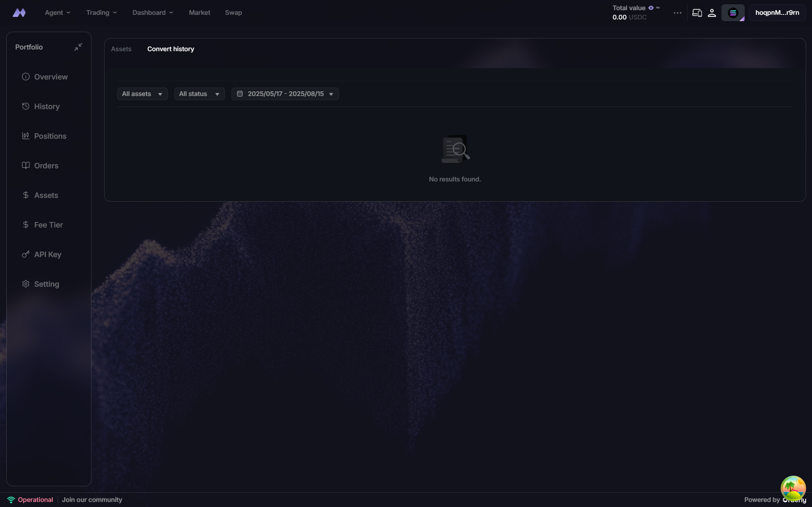Expand the Trading menu in navbar

point(102,13)
